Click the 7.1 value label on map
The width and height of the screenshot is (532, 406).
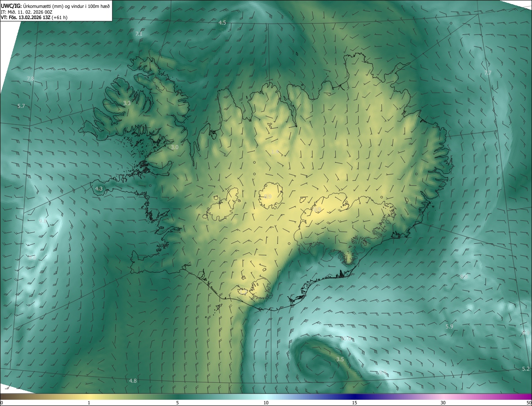(139, 34)
